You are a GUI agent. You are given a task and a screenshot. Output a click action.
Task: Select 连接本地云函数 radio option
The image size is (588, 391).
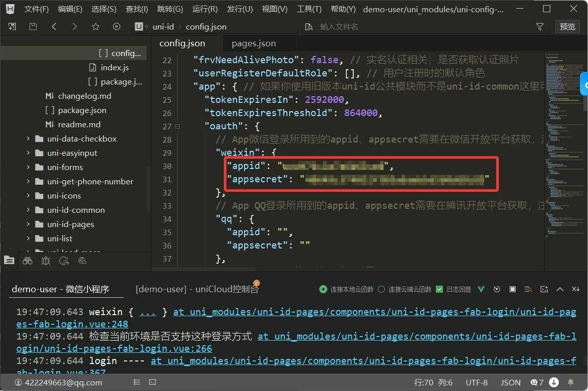(x=323, y=289)
